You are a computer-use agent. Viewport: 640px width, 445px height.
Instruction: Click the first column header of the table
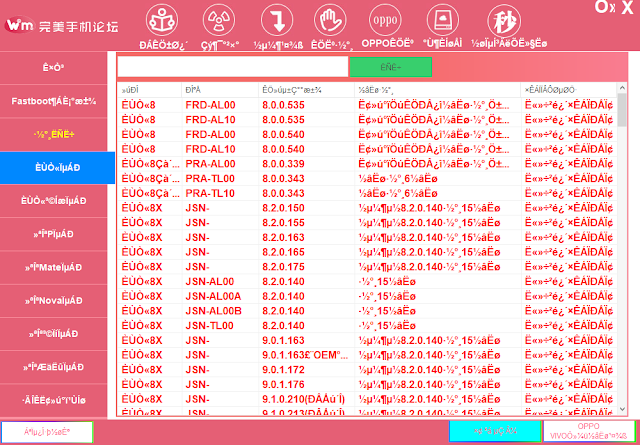149,90
